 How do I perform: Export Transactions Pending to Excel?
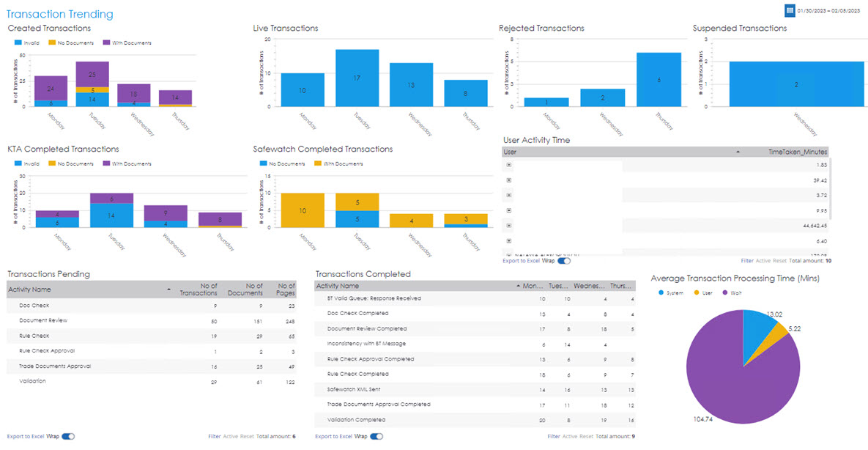25,436
